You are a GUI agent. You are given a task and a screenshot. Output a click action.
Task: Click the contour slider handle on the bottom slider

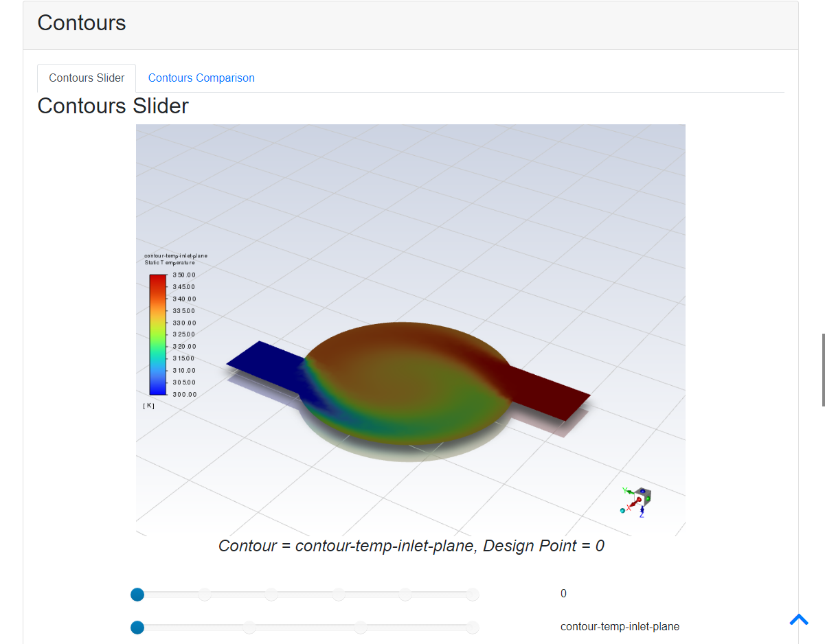point(137,627)
